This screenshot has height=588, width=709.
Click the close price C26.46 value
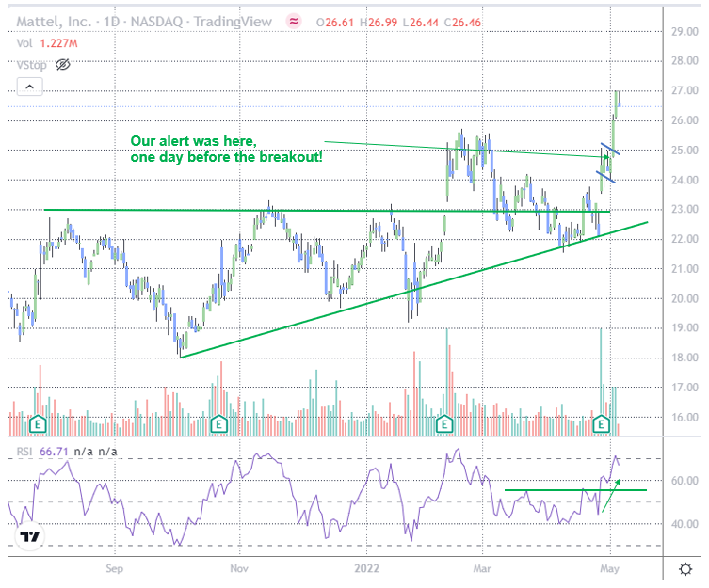(x=462, y=23)
